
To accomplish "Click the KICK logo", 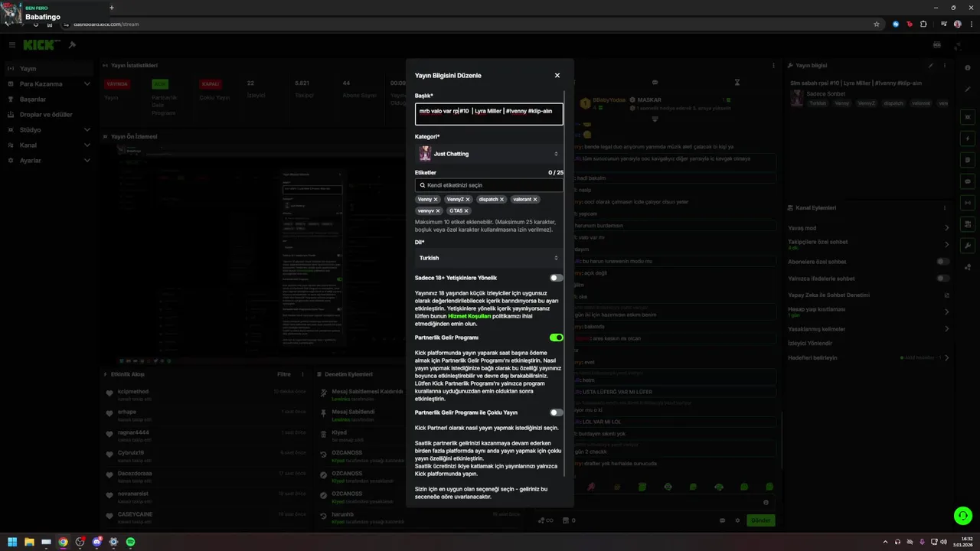I will coord(41,45).
